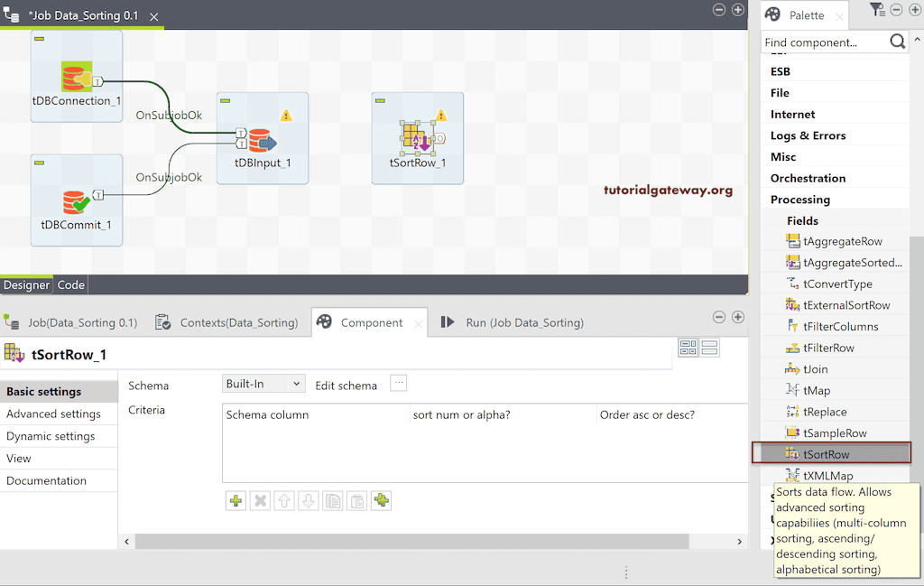Open Advanced settings section
The image size is (924, 586).
pyautogui.click(x=59, y=414)
